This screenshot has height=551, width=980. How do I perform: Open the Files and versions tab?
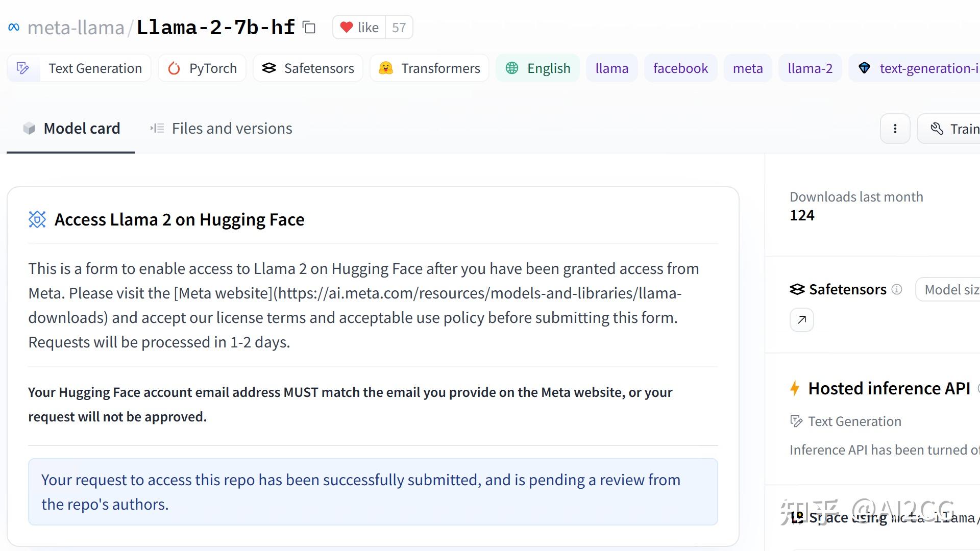pyautogui.click(x=220, y=129)
